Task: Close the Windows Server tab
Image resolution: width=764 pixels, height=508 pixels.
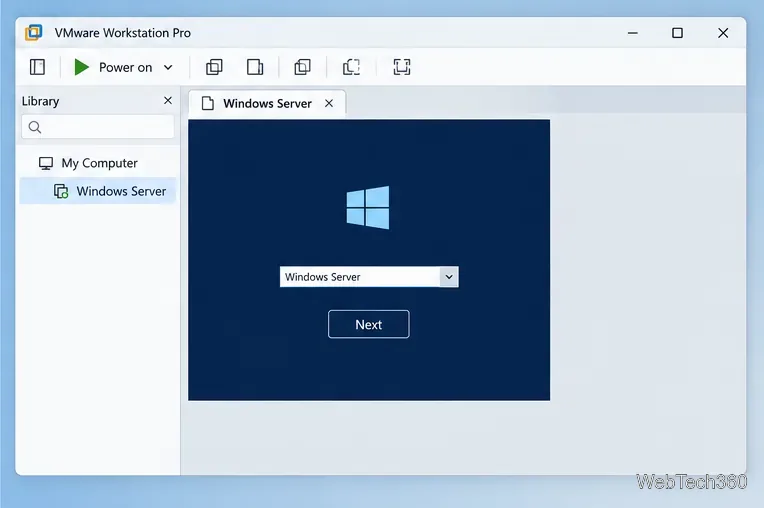Action: 329,103
